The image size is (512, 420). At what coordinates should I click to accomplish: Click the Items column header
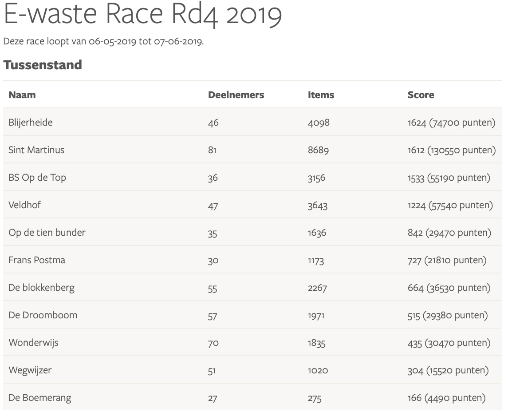click(321, 95)
